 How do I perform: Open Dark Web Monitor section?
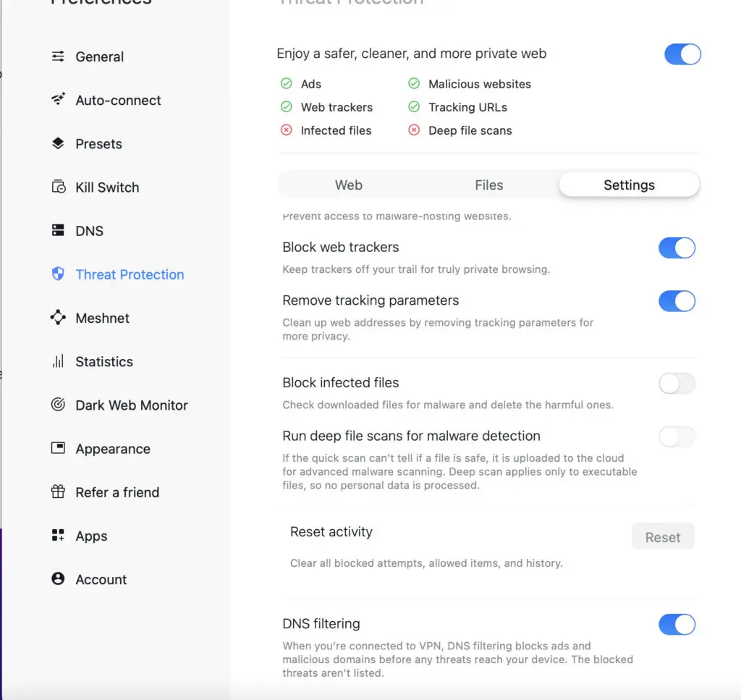point(132,405)
